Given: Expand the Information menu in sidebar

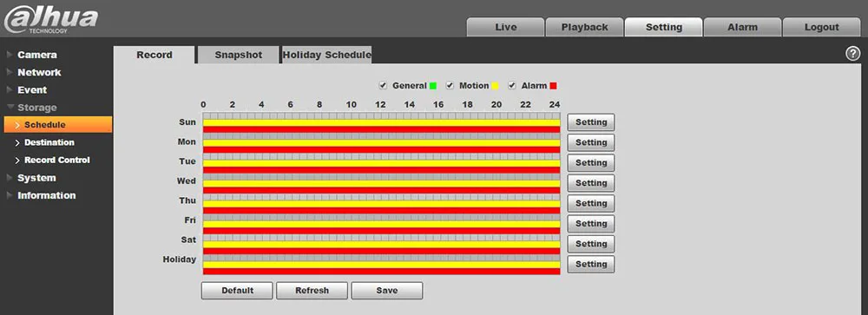Looking at the screenshot, I should coord(47,195).
